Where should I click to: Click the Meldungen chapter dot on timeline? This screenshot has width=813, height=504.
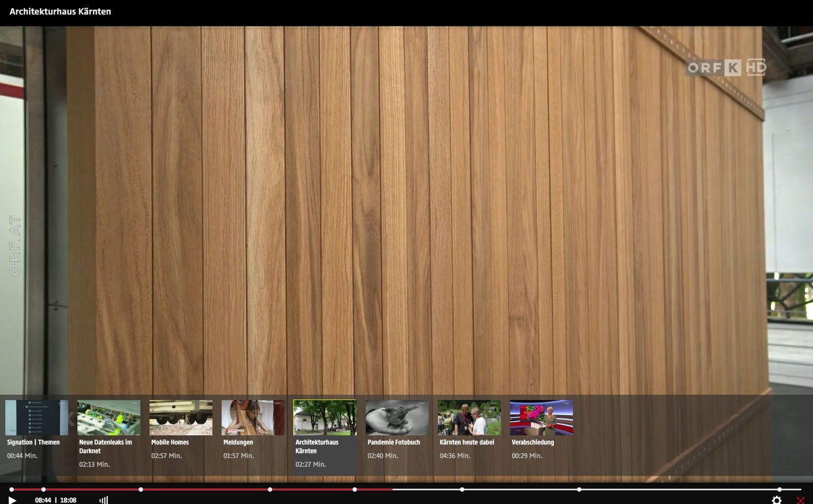(270, 490)
